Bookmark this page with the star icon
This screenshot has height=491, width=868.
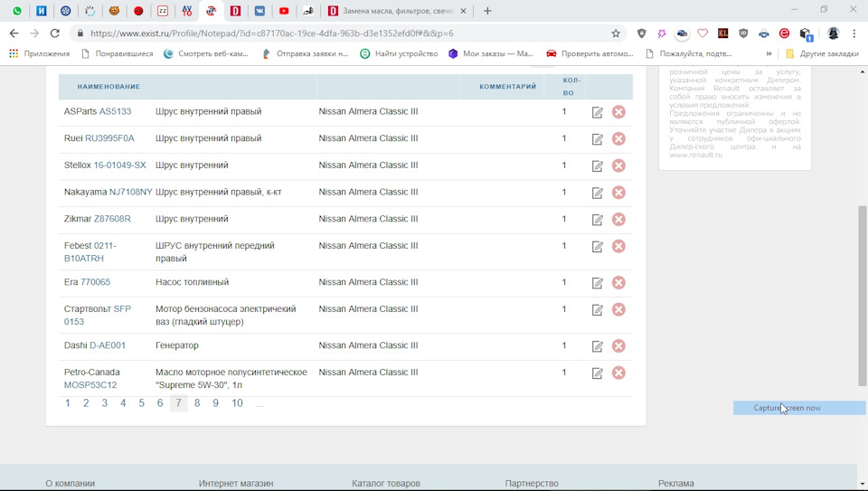(616, 33)
